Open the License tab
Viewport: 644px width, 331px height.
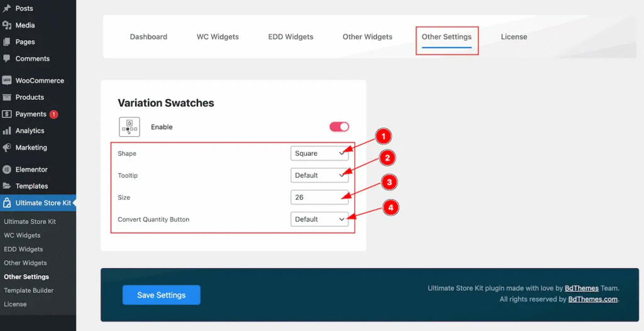click(514, 37)
